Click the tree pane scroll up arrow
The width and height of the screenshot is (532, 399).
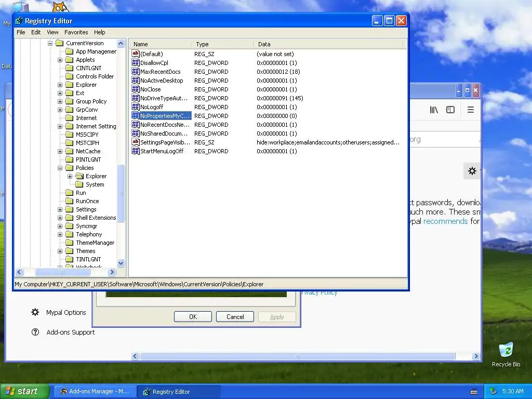pos(121,44)
